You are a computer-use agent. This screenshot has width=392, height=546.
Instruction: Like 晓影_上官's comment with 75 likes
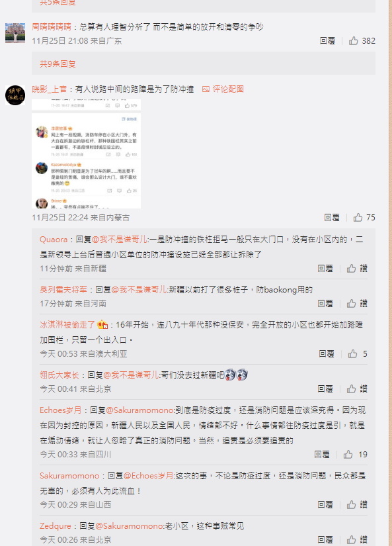(x=364, y=218)
